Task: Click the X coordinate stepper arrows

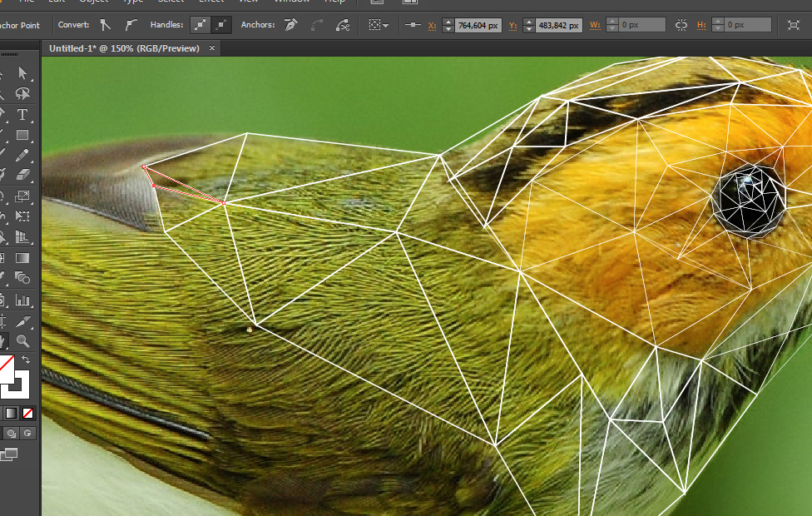Action: (448, 25)
